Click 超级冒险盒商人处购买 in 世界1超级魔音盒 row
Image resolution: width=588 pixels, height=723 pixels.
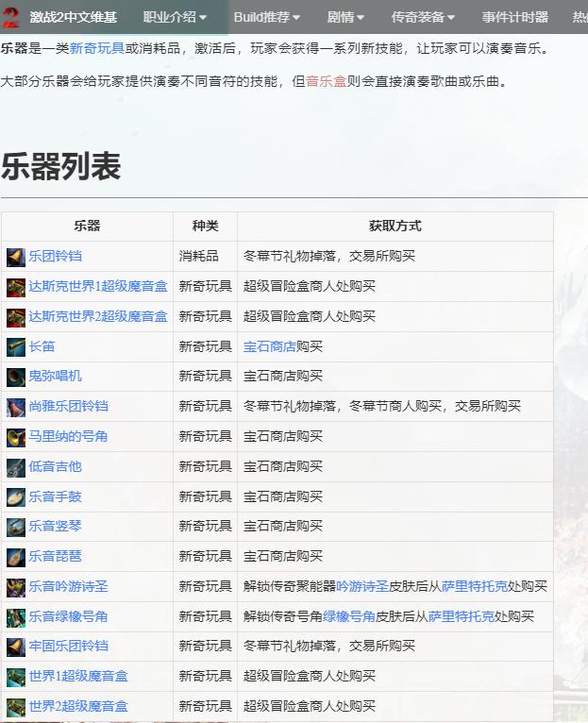pos(310,677)
